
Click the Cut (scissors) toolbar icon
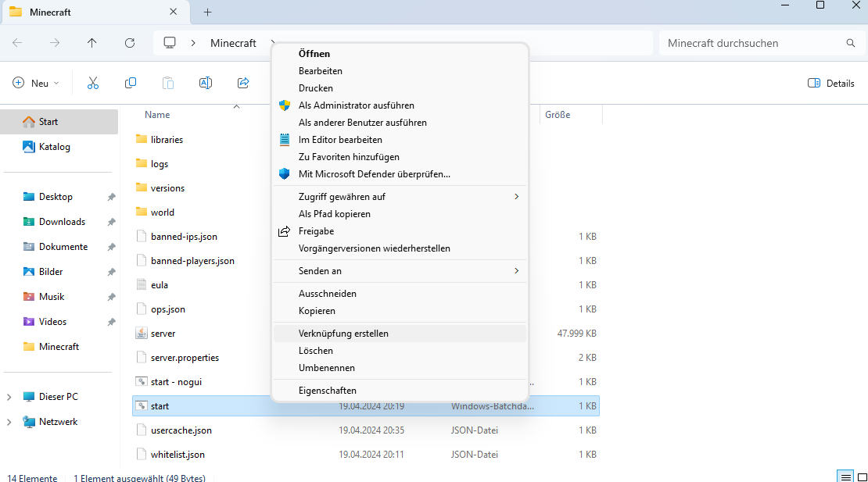92,83
